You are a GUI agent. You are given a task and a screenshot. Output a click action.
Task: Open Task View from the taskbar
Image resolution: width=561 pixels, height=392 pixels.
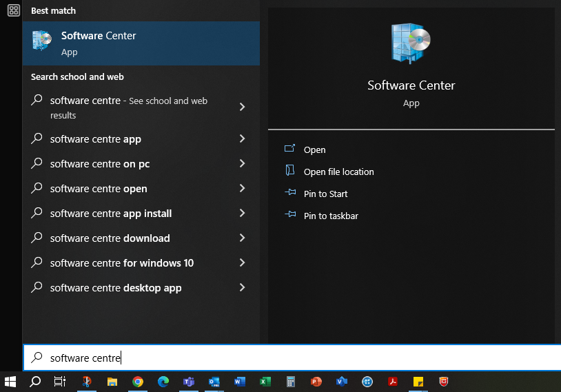(x=59, y=382)
